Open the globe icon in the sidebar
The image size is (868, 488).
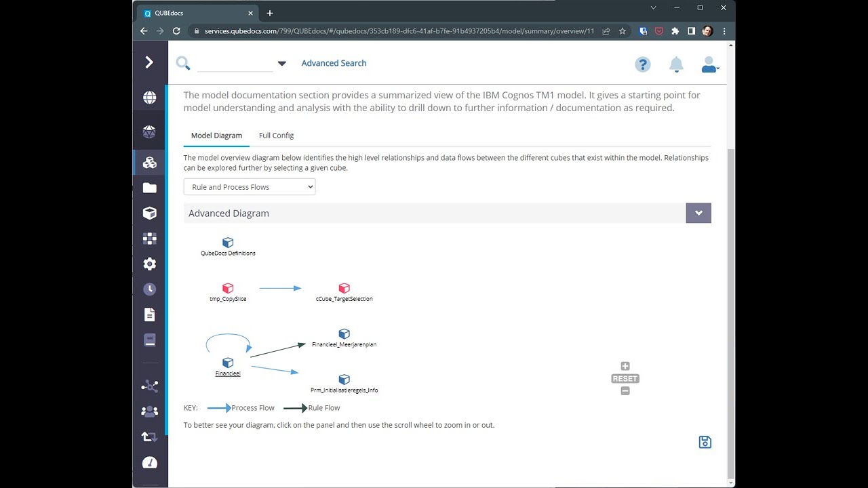click(150, 98)
